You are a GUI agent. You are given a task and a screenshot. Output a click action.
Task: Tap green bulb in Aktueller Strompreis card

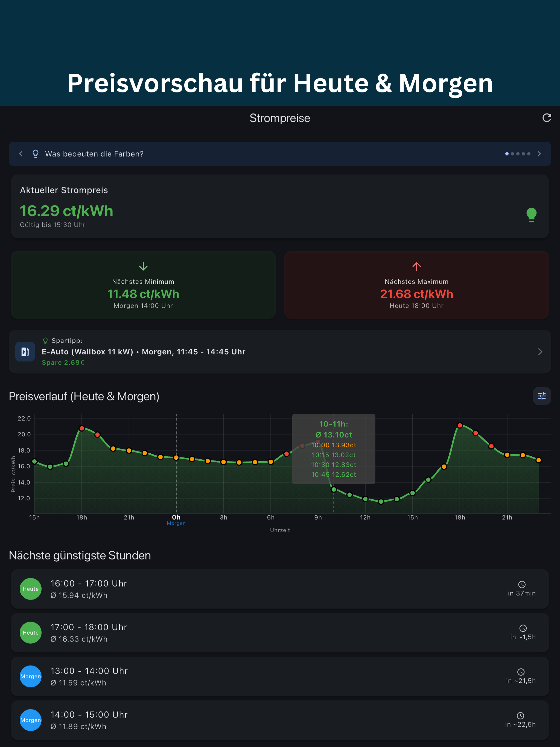[x=531, y=215]
